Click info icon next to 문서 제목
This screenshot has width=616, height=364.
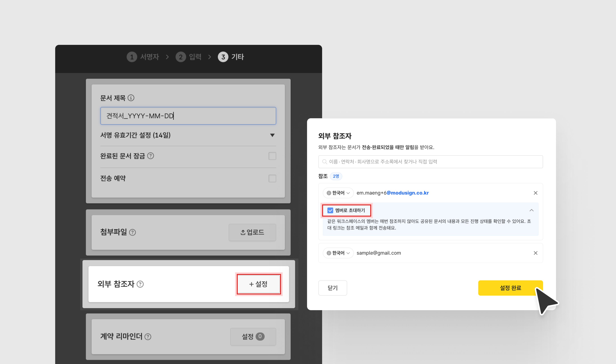click(131, 98)
